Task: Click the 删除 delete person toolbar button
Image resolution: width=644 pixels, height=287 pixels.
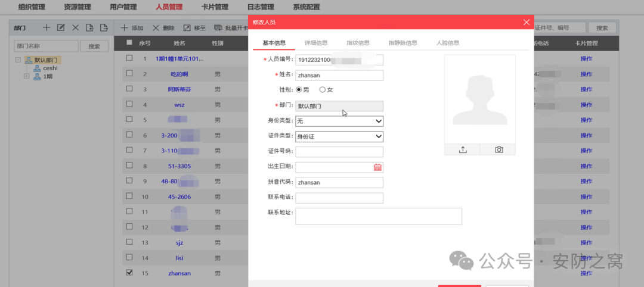Action: point(163,28)
